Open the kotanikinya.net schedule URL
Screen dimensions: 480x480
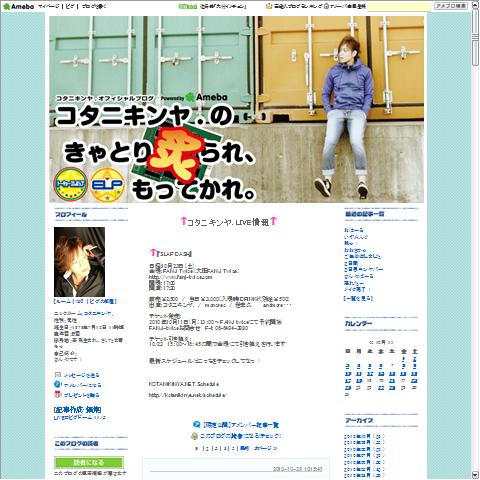(188, 395)
